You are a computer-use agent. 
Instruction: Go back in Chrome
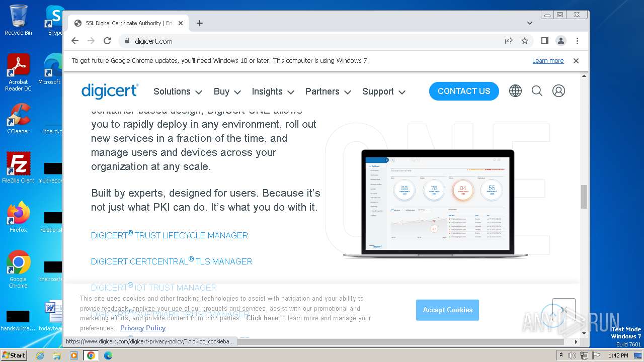pos(75,41)
